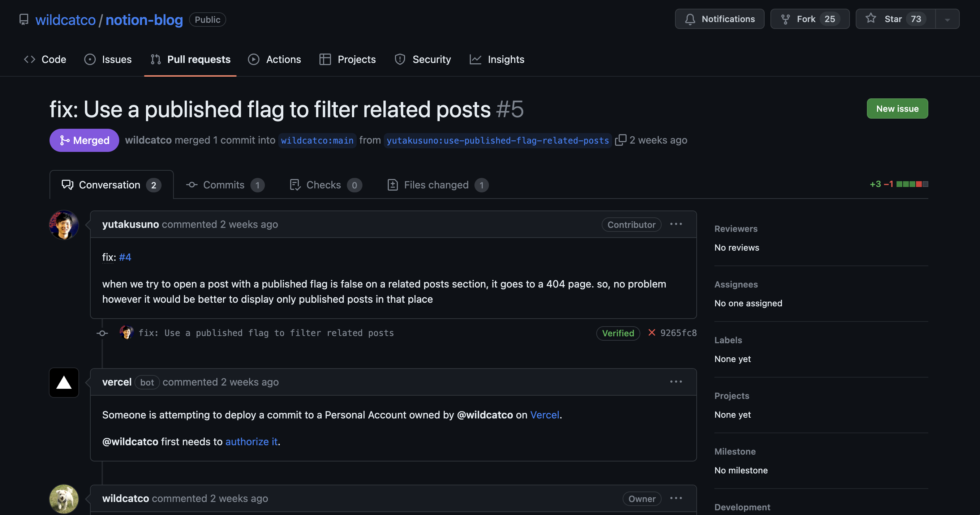Open options menu on wildcatco's comment
Viewport: 980px width, 515px height.
676,498
